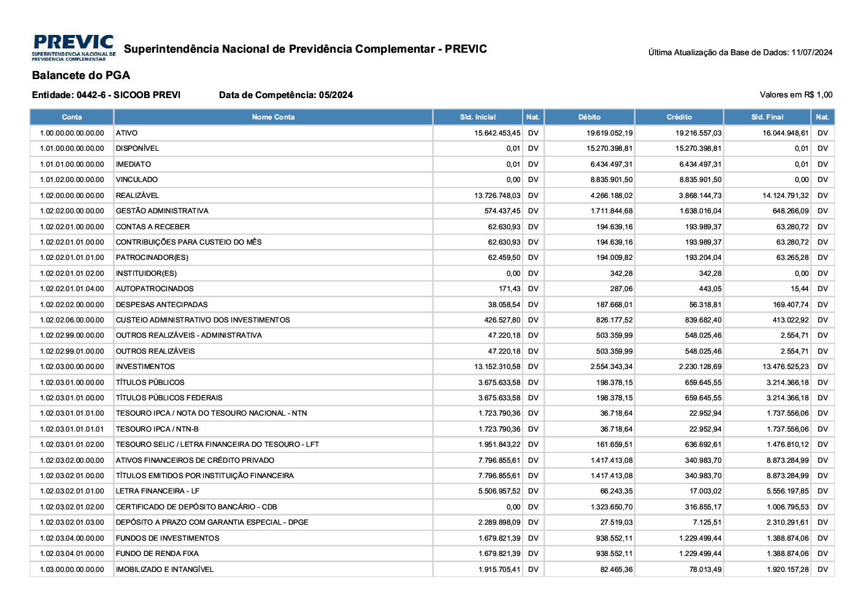Select the ATIVO account name cell
The width and height of the screenshot is (868, 613).
[x=127, y=133]
